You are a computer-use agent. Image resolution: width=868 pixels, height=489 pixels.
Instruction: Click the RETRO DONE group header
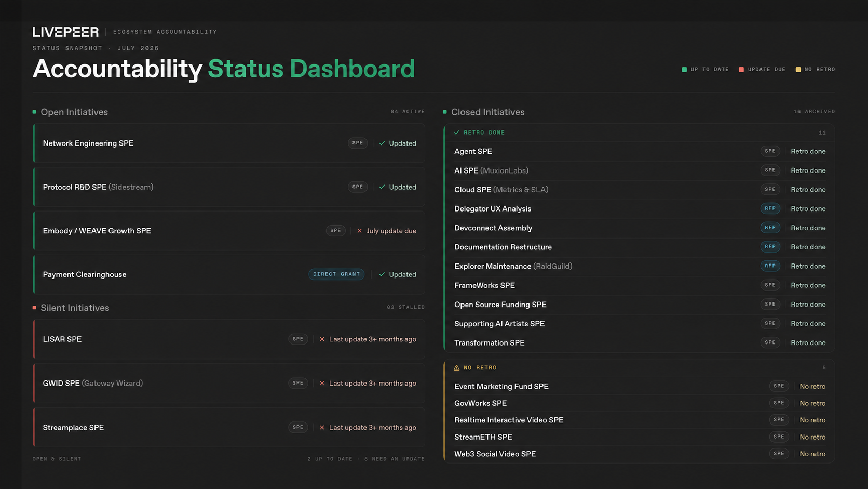(640, 133)
